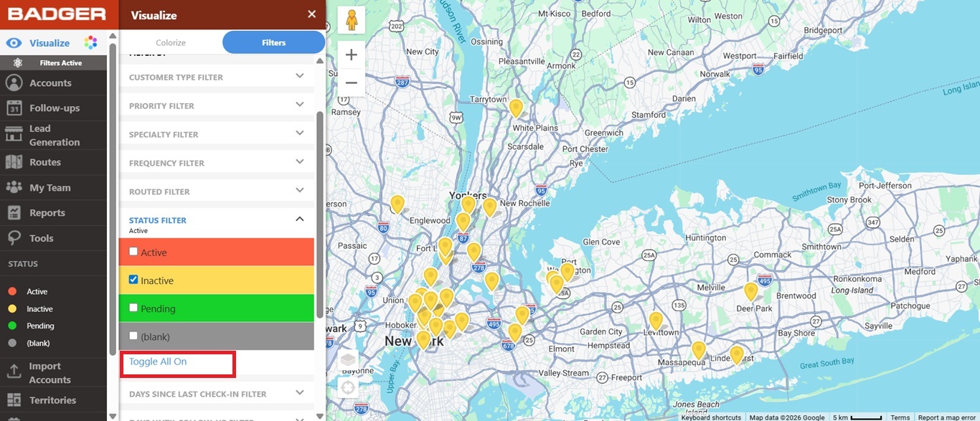Click the Toggle All On link

click(x=158, y=362)
